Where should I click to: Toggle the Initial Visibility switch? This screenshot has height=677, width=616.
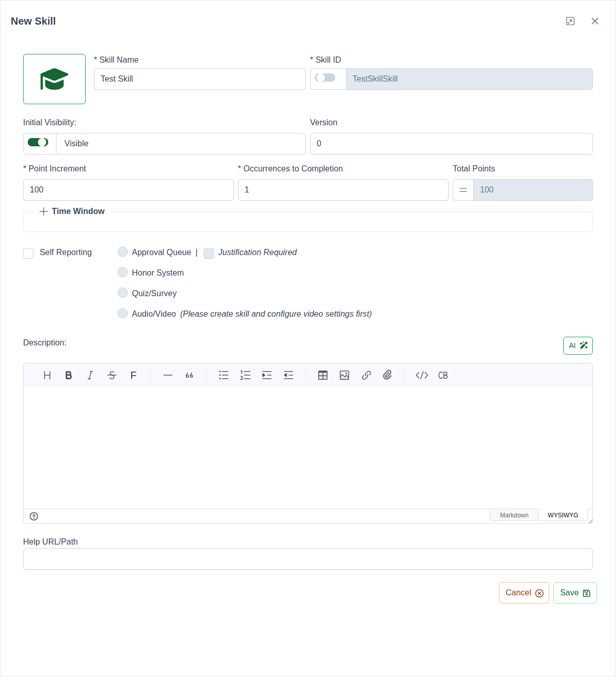pyautogui.click(x=38, y=142)
